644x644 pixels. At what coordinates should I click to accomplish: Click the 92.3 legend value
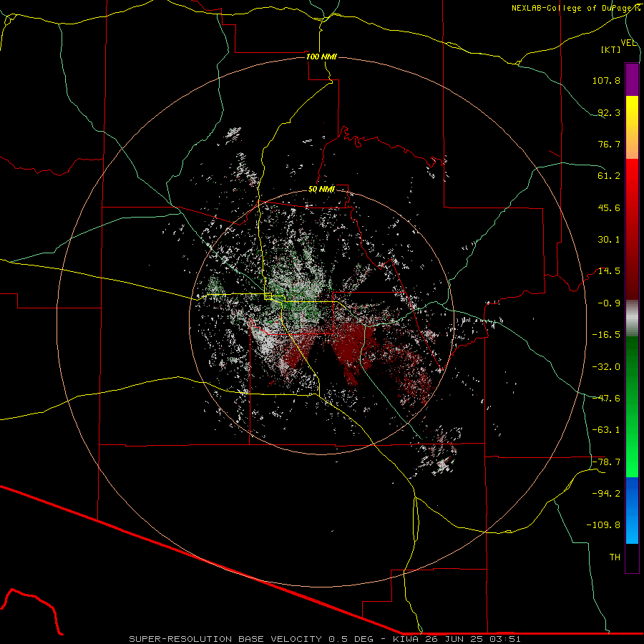click(609, 112)
